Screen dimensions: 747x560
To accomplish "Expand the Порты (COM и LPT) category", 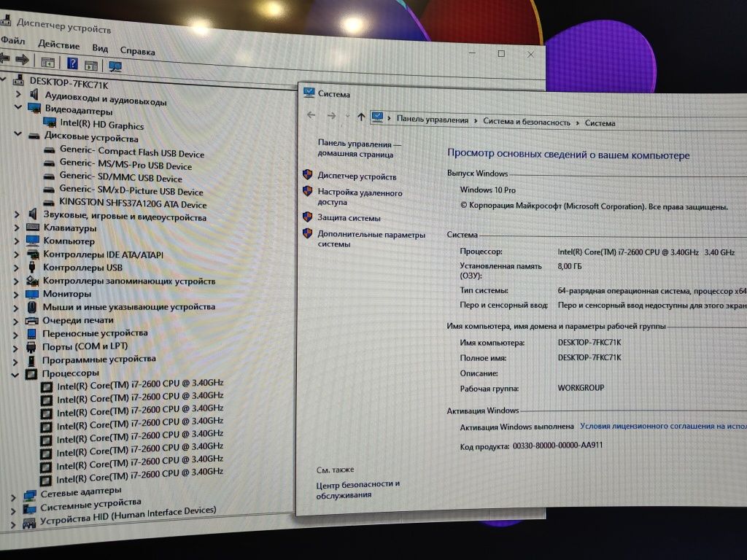I will pyautogui.click(x=15, y=349).
